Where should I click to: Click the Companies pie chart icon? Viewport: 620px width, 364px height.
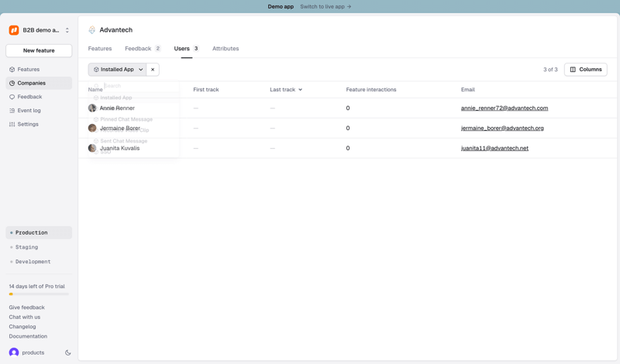[x=12, y=83]
